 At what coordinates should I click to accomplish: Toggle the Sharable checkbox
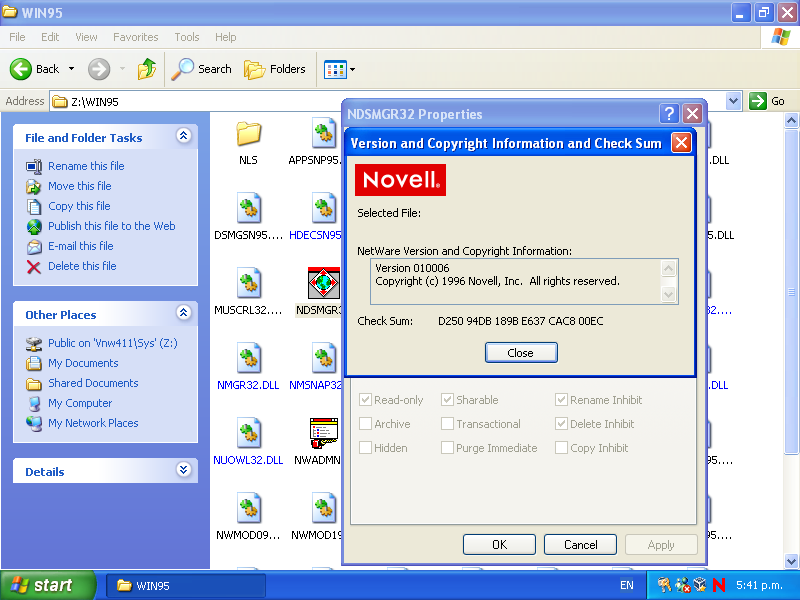pyautogui.click(x=447, y=399)
